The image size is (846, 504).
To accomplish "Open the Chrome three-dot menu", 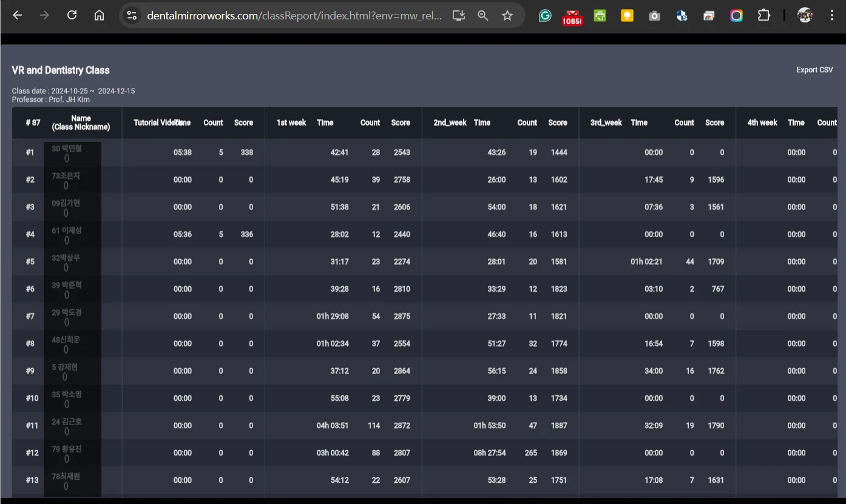I will (x=832, y=15).
